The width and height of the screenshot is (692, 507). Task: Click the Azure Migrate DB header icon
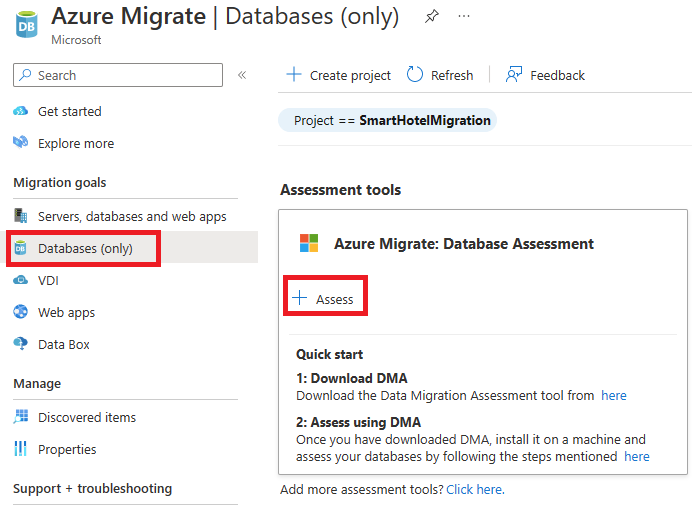[26, 25]
